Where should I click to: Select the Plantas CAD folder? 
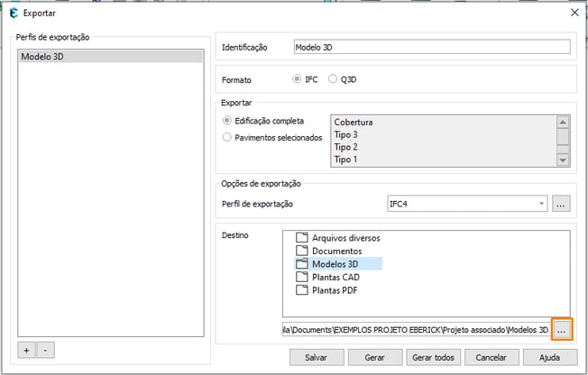[x=335, y=277]
